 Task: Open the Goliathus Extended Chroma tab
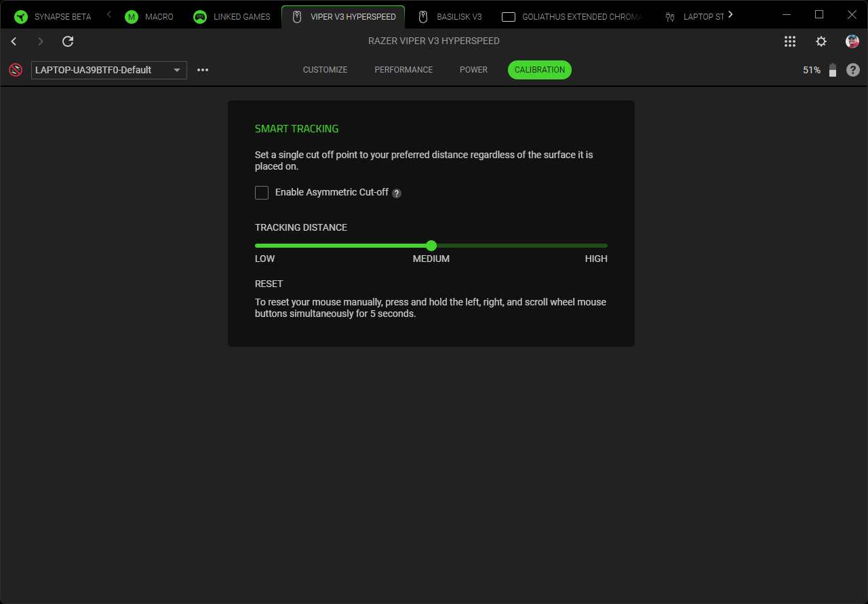(x=572, y=17)
